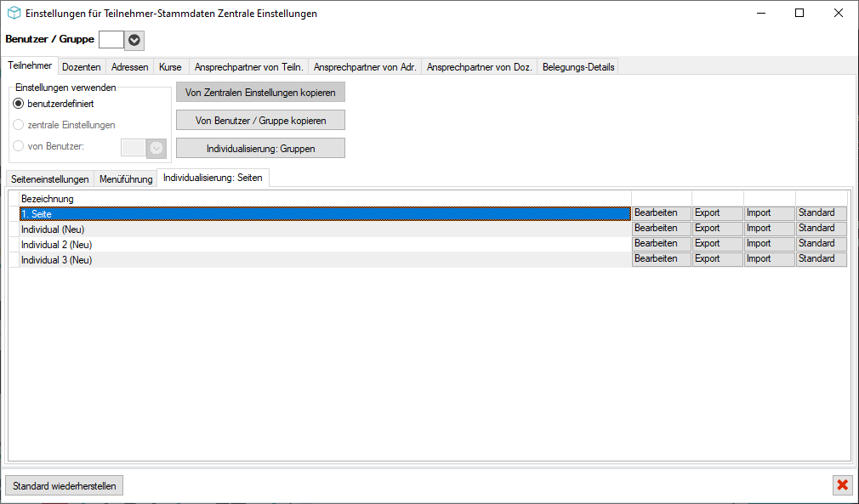Show the Belegungs-Details tab

pos(578,67)
